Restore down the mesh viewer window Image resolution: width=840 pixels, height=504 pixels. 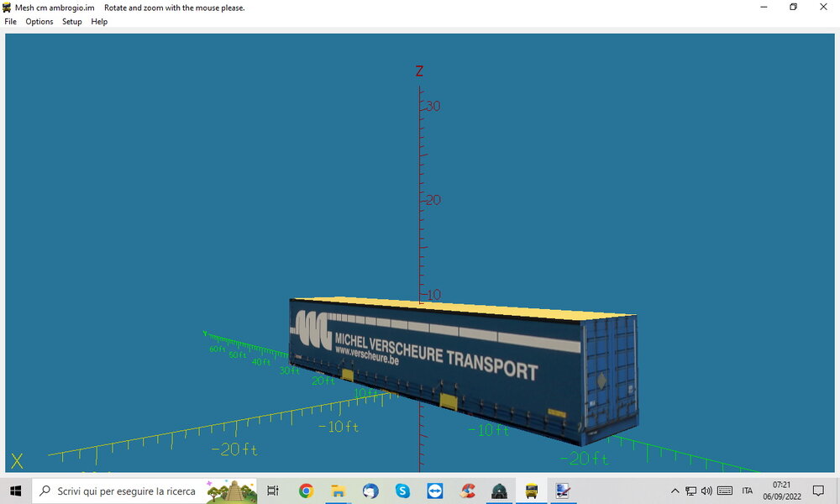click(x=794, y=7)
